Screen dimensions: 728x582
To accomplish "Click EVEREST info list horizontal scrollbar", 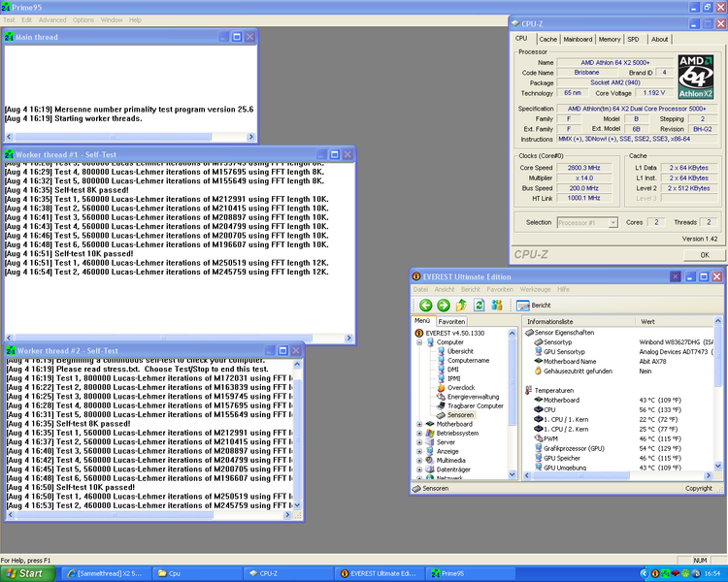I will 618,475.
